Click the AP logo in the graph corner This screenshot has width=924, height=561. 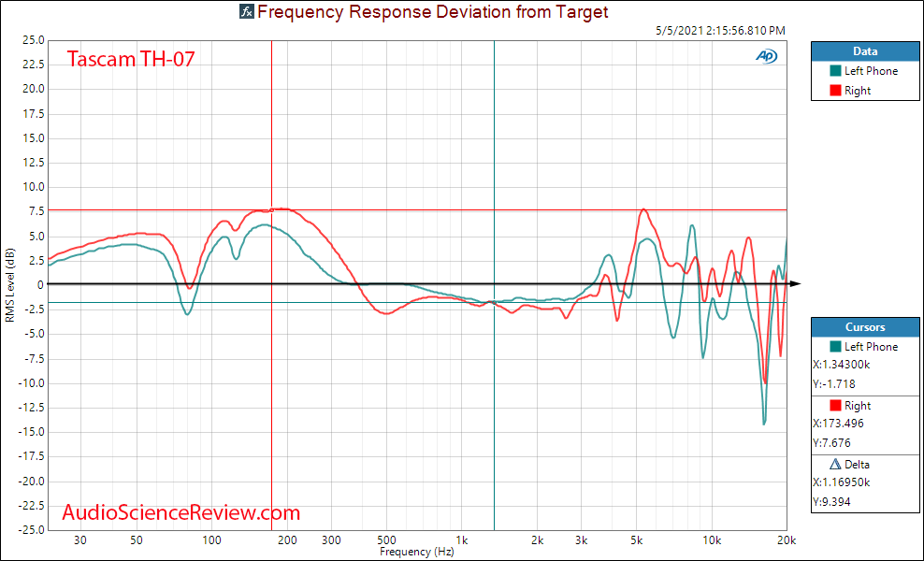coord(767,56)
